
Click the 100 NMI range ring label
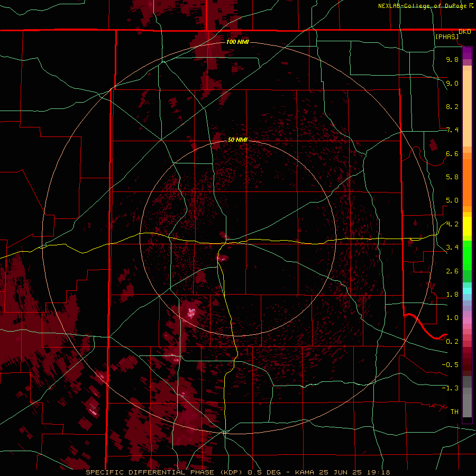237,42
